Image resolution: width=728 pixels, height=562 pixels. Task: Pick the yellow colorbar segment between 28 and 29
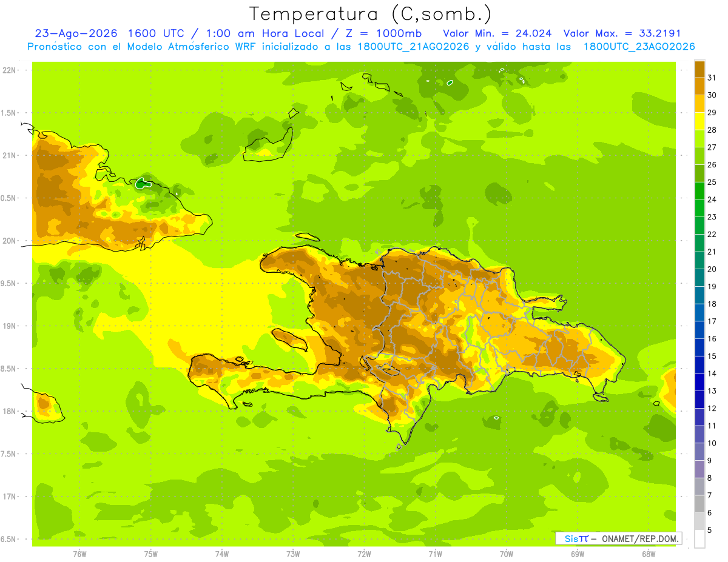[x=699, y=121]
